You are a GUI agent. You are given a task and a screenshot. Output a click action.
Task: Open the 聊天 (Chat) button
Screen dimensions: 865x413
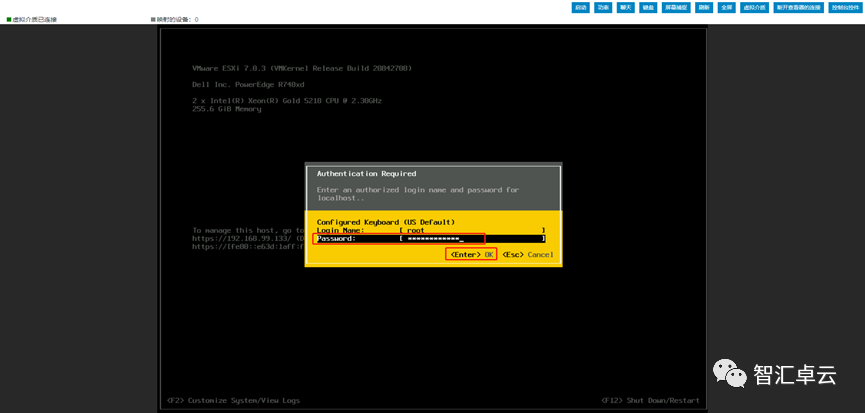[625, 8]
